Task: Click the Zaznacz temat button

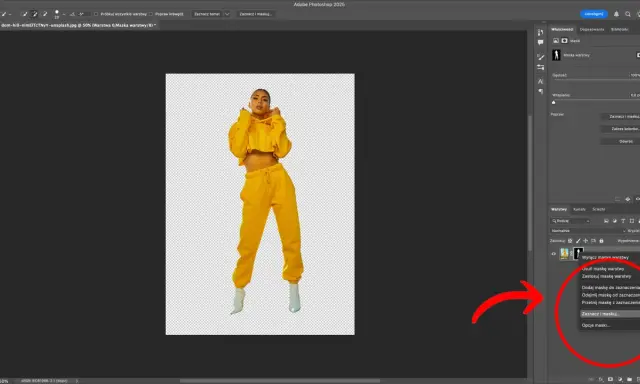Action: pyautogui.click(x=207, y=14)
